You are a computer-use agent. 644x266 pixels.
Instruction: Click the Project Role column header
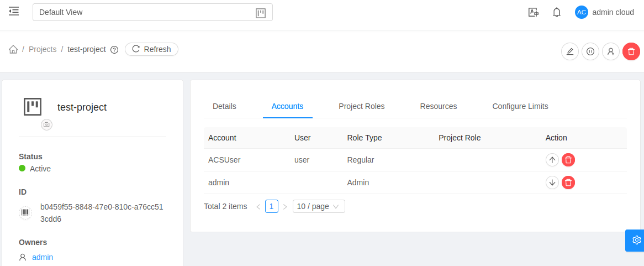coord(460,138)
